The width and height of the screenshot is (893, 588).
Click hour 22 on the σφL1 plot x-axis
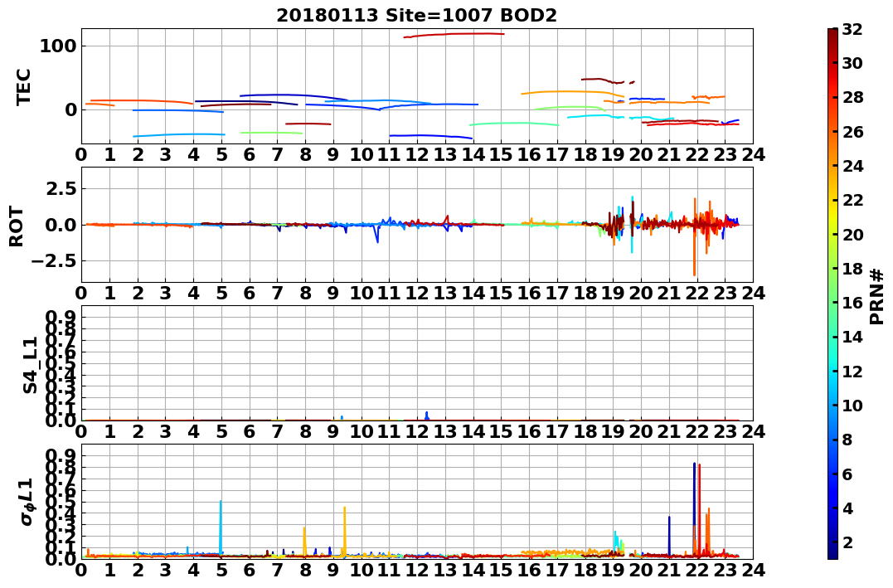697,570
